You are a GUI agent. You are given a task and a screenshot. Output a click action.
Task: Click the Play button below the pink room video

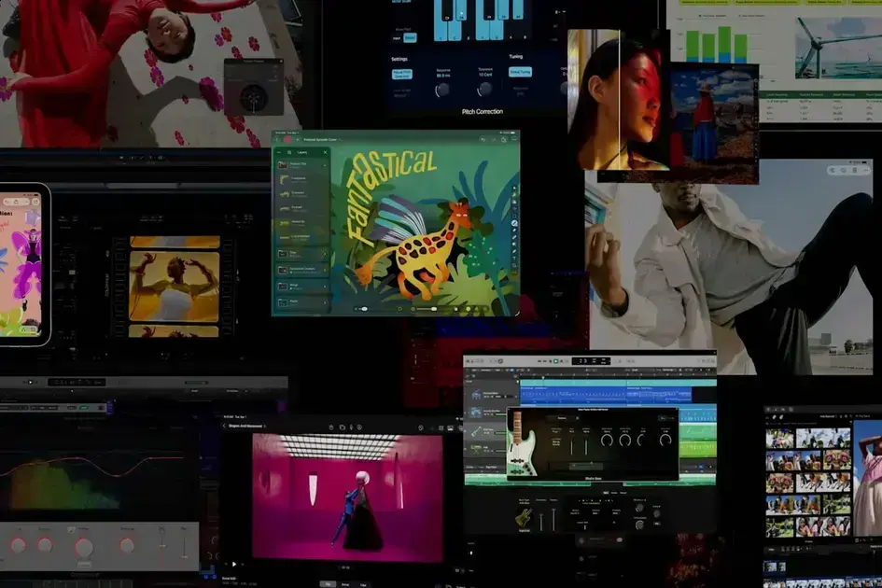(234, 563)
